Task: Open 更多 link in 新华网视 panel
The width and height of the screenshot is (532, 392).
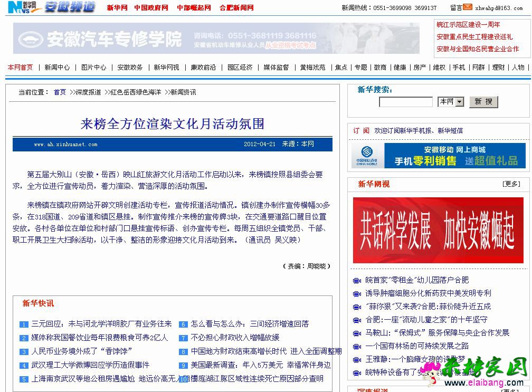Action: click(x=511, y=184)
